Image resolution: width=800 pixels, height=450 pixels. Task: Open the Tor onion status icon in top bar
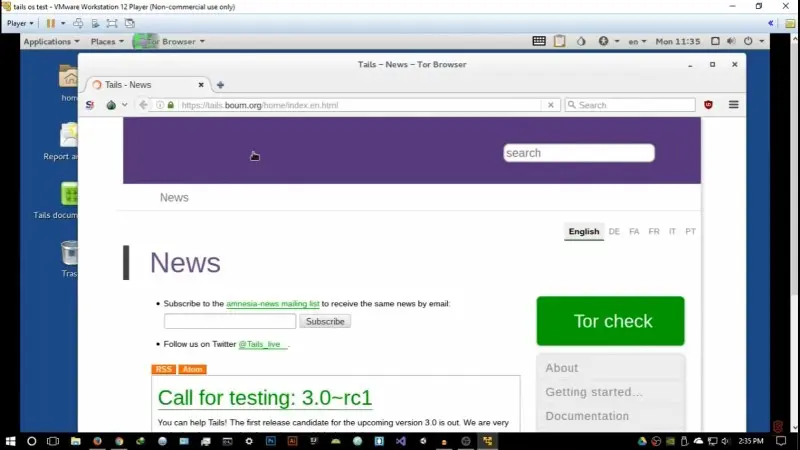pos(581,41)
